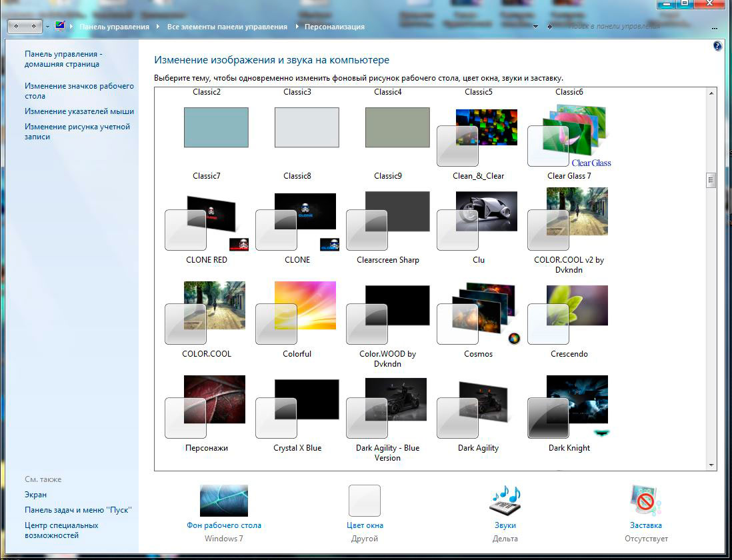Click the Фон рабочего стола label link

pos(224,525)
